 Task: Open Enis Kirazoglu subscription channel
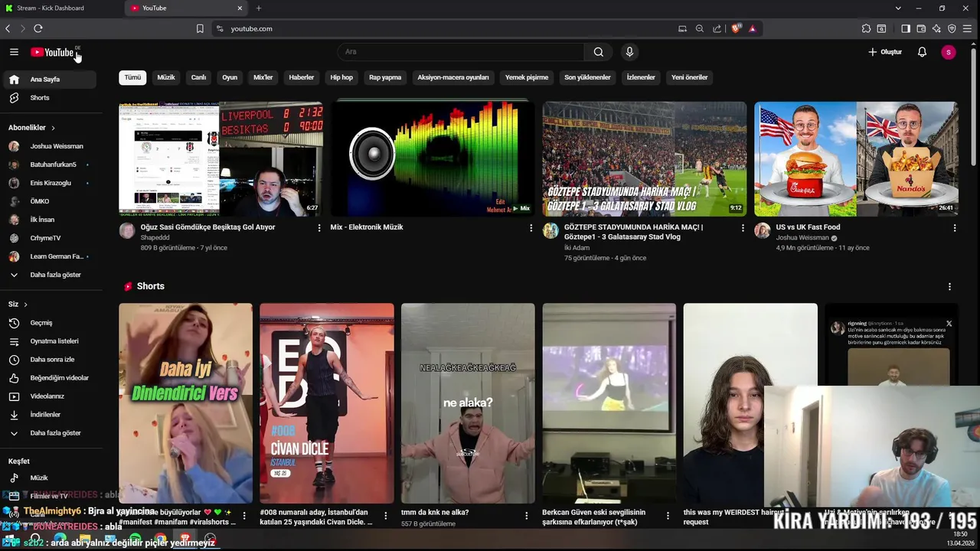[48, 183]
